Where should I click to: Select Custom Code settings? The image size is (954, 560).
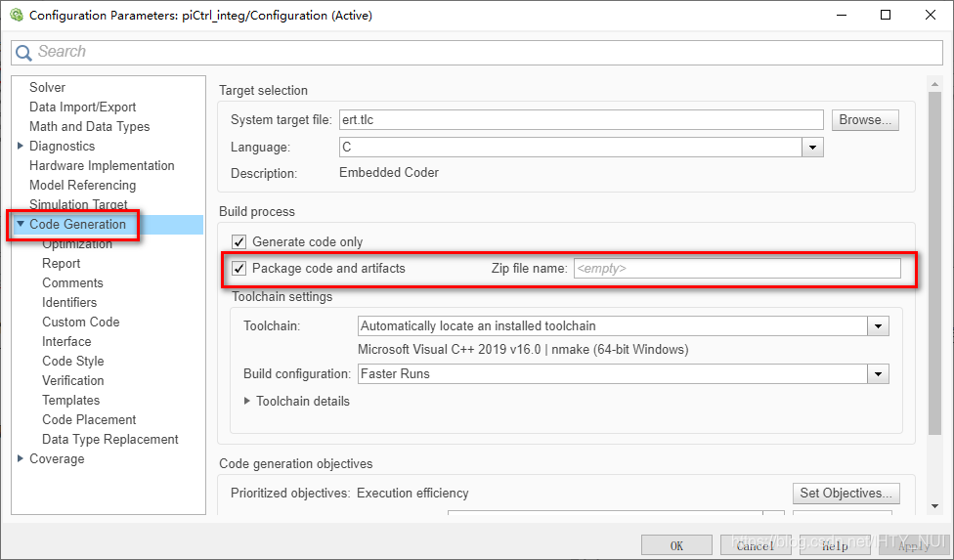tap(80, 322)
